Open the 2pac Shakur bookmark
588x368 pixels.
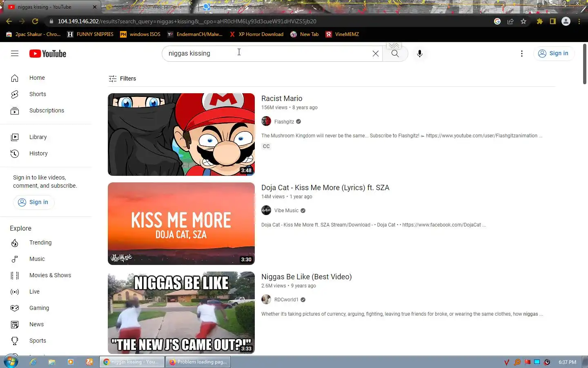(33, 34)
